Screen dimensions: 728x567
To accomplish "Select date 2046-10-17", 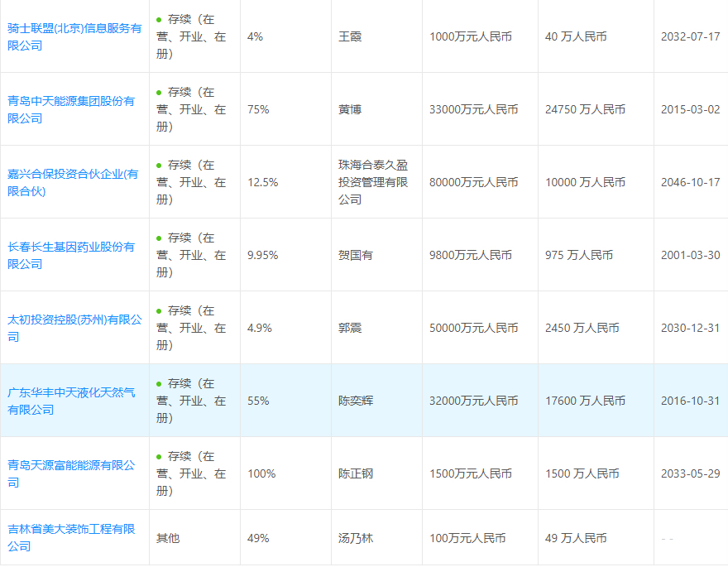I will [x=691, y=182].
